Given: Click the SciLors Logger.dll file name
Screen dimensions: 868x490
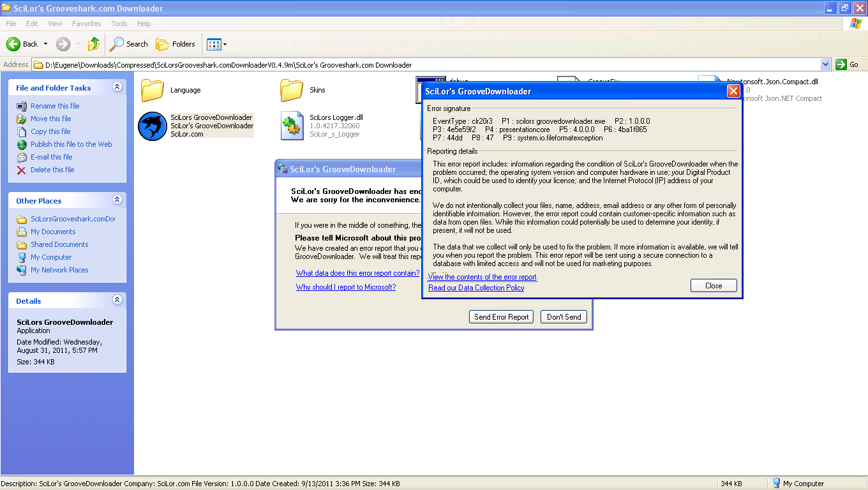Looking at the screenshot, I should 336,117.
